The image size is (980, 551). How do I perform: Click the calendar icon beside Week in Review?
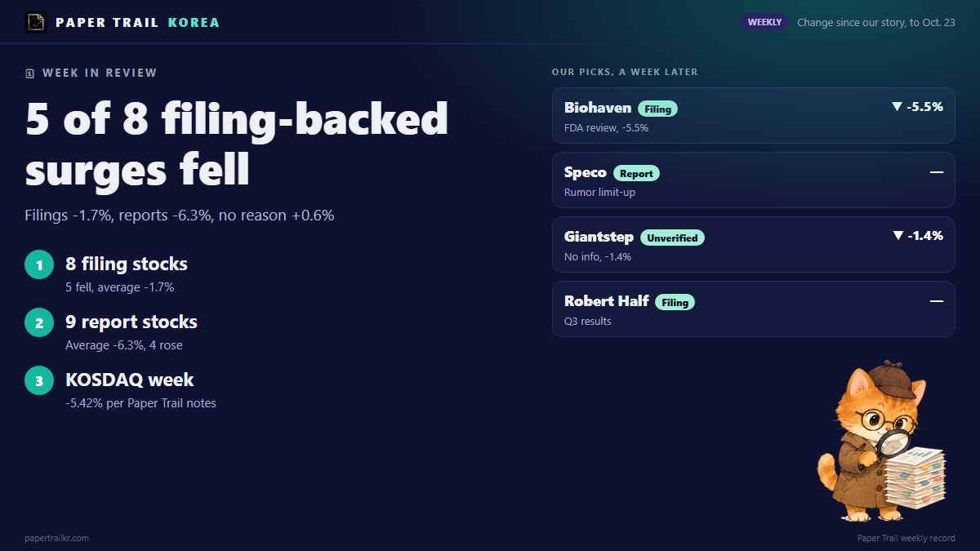(x=30, y=73)
